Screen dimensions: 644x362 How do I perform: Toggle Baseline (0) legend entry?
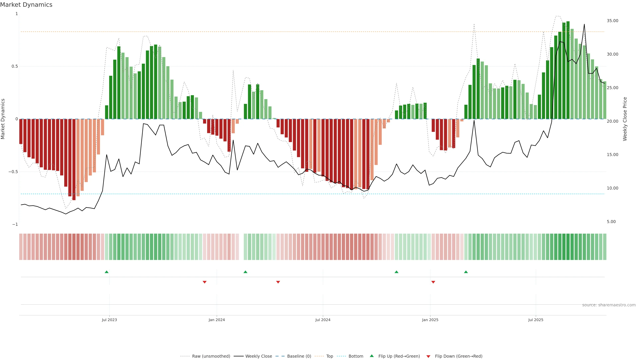[x=299, y=356]
